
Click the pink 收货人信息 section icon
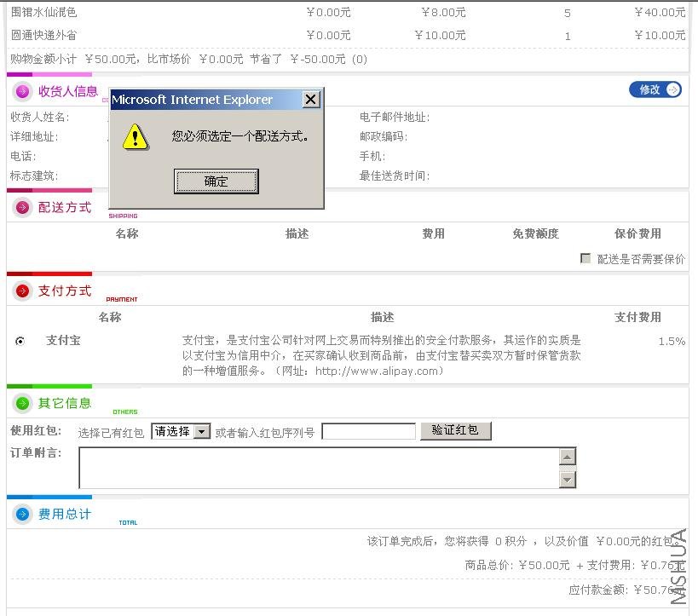[22, 91]
